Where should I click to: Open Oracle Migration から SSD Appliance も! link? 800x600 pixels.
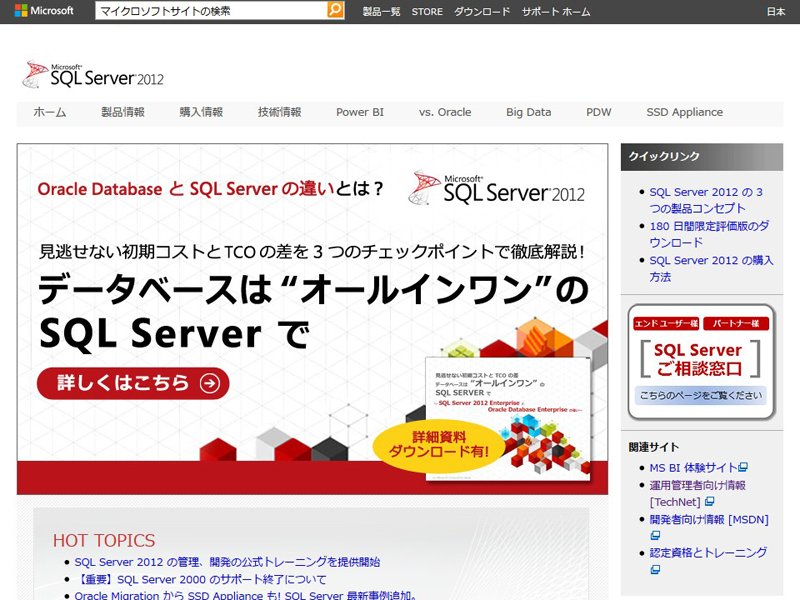[245, 595]
